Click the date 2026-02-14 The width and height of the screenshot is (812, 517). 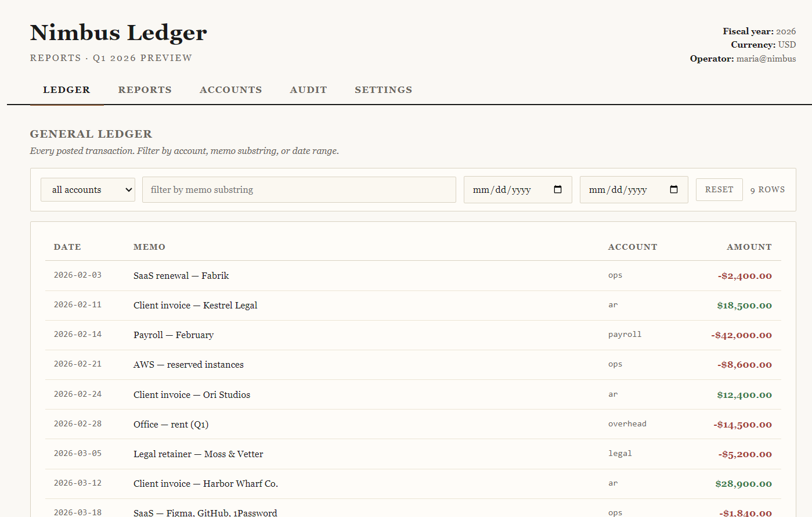78,334
